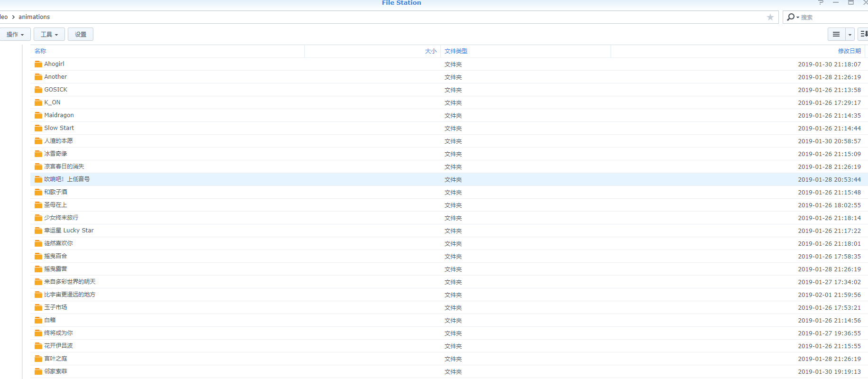
Task: Click folder icon of Another
Action: [x=38, y=77]
